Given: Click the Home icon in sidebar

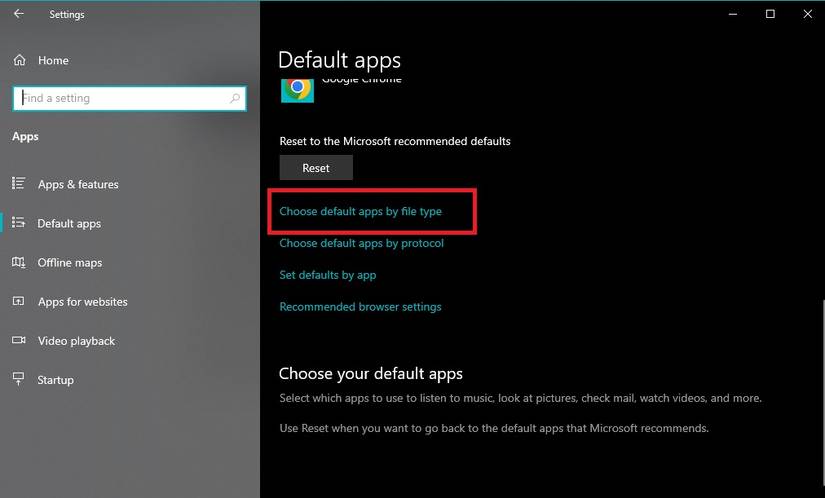Looking at the screenshot, I should pyautogui.click(x=19, y=60).
